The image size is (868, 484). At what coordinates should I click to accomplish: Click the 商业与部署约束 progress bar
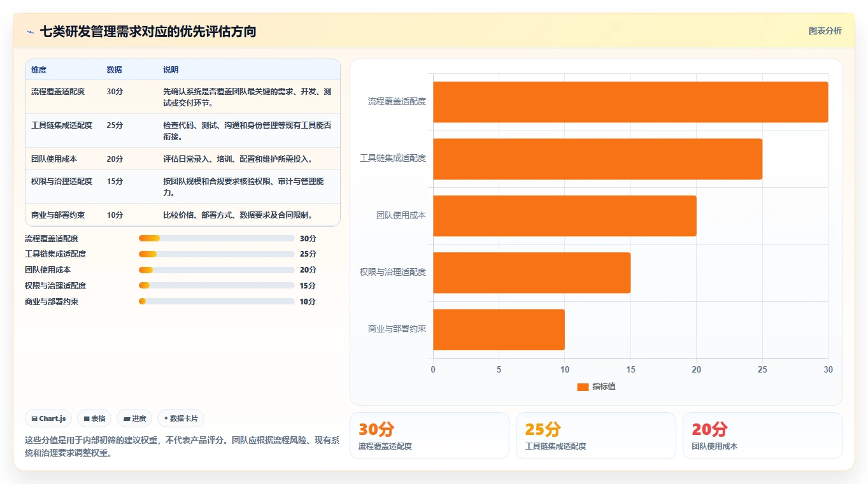pyautogui.click(x=217, y=301)
